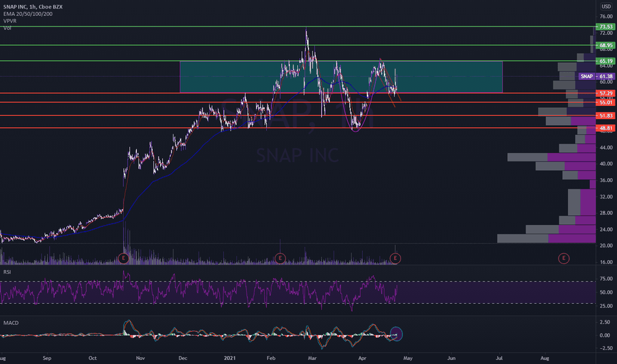
Task: Select the EMA 20/50/100/200 indicator label
Action: pos(28,14)
